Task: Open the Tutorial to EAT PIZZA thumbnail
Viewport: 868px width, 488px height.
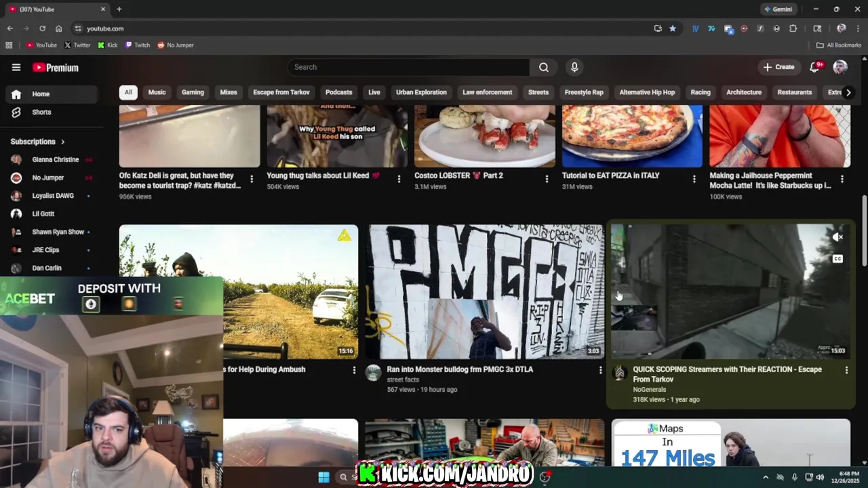Action: pos(632,136)
